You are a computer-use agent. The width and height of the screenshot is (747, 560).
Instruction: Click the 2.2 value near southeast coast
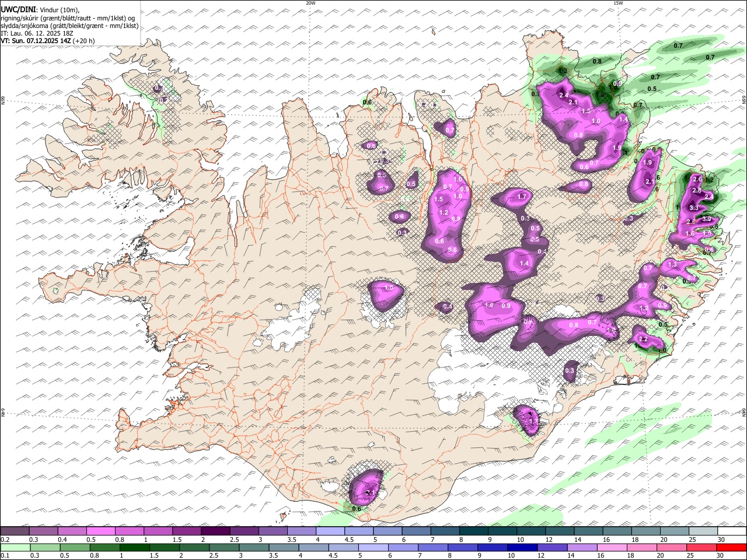(x=644, y=339)
